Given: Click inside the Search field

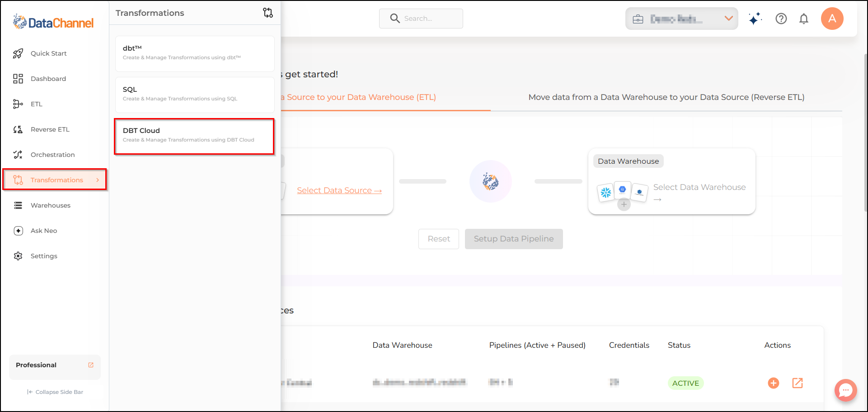Looking at the screenshot, I should 421,19.
